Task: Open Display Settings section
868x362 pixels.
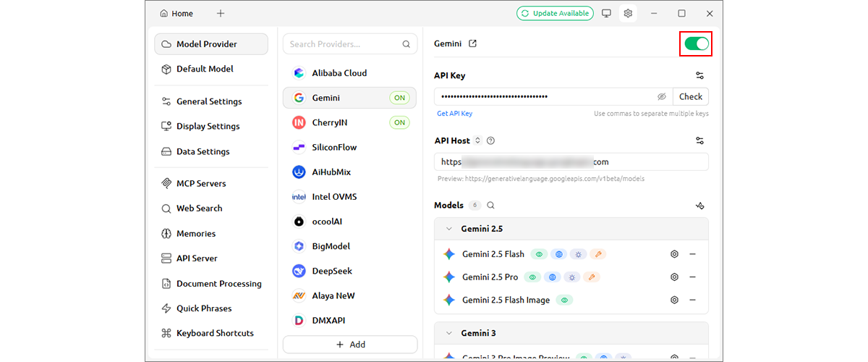Action: tap(211, 126)
